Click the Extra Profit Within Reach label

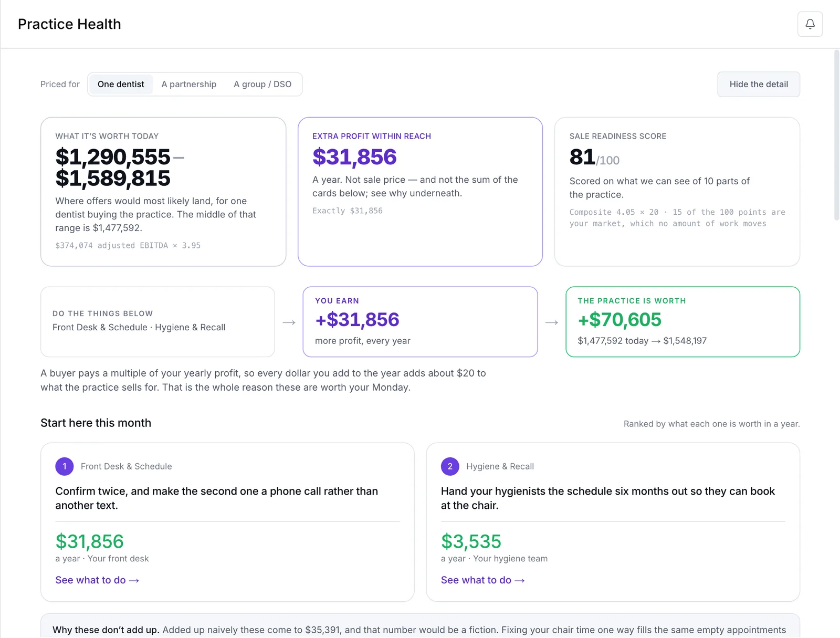(372, 137)
